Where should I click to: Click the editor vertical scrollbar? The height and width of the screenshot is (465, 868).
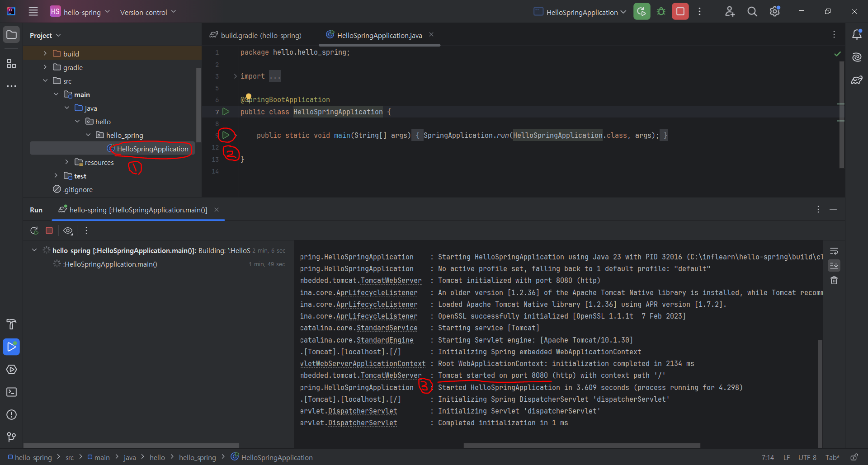tap(841, 115)
